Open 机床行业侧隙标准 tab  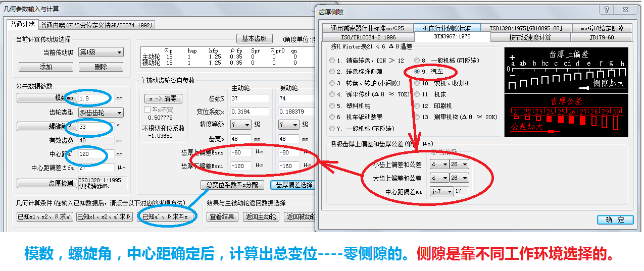(447, 28)
